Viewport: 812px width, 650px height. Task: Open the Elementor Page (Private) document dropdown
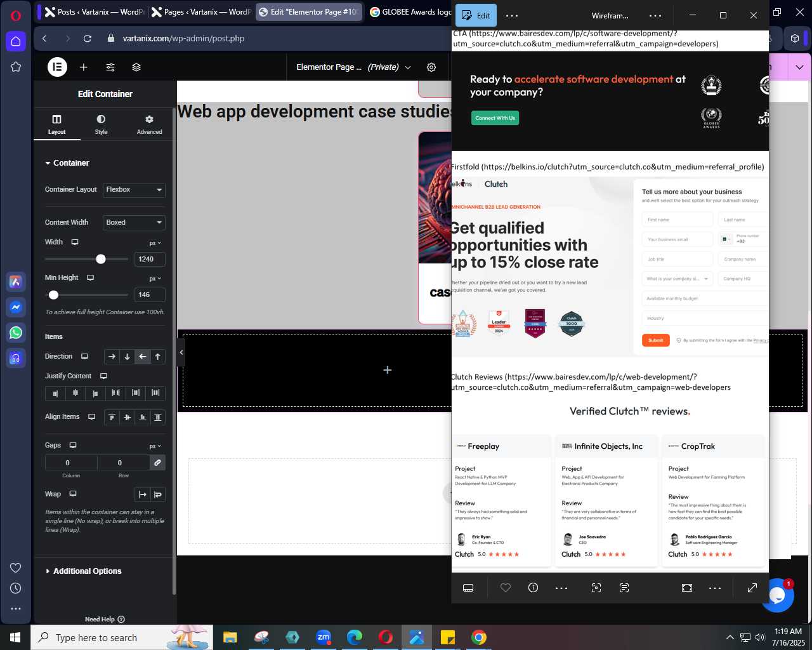[x=353, y=67]
